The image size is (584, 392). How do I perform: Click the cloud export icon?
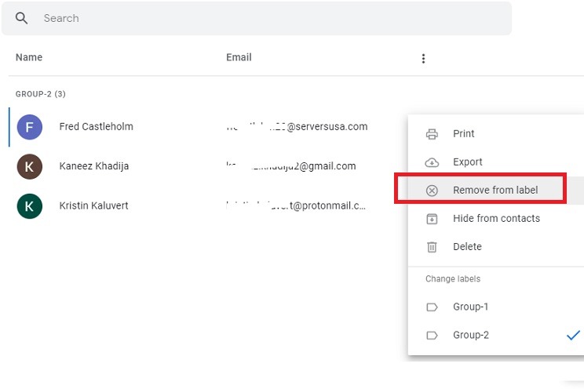point(432,162)
